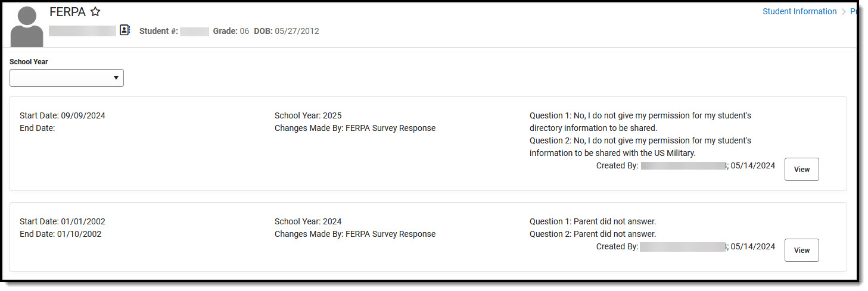Image resolution: width=868 pixels, height=291 pixels.
Task: Click the School Year: 2025 text
Action: (307, 115)
